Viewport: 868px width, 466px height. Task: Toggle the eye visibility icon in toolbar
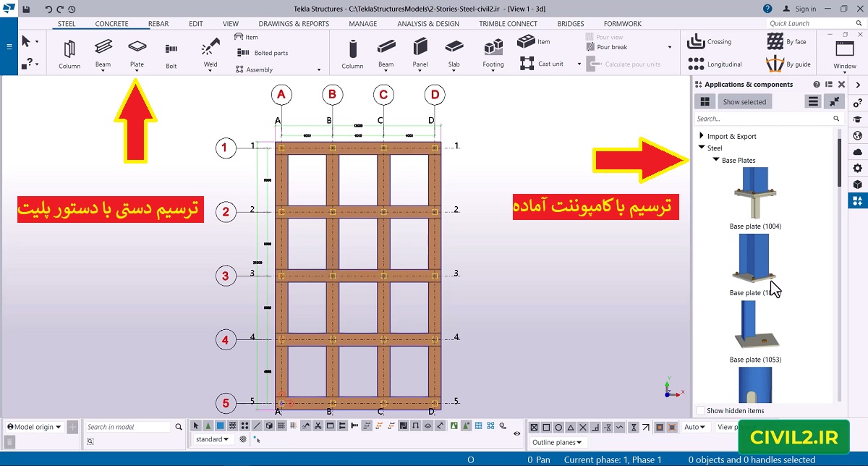point(516,434)
